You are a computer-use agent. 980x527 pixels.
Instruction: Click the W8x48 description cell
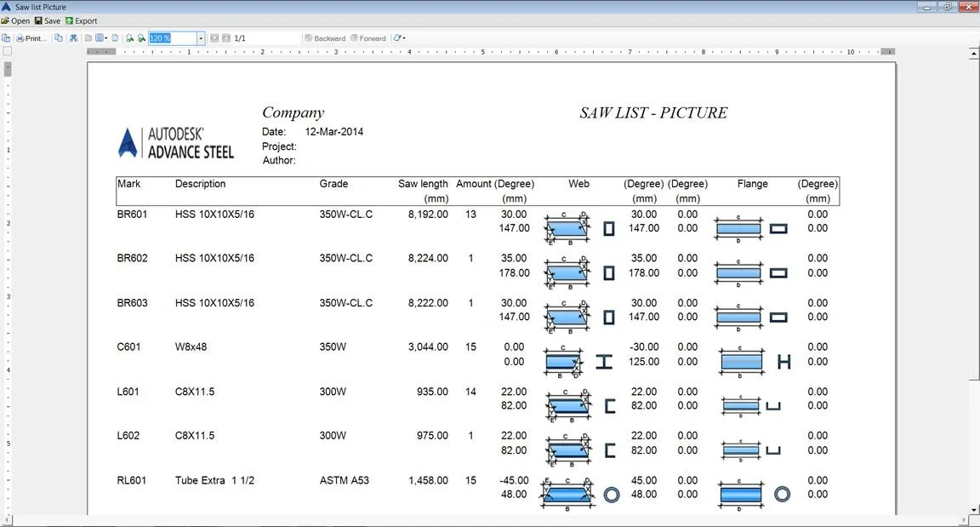tap(191, 347)
